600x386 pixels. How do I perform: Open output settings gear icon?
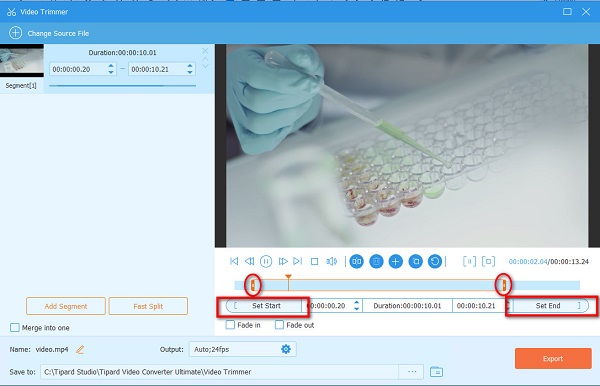point(286,349)
